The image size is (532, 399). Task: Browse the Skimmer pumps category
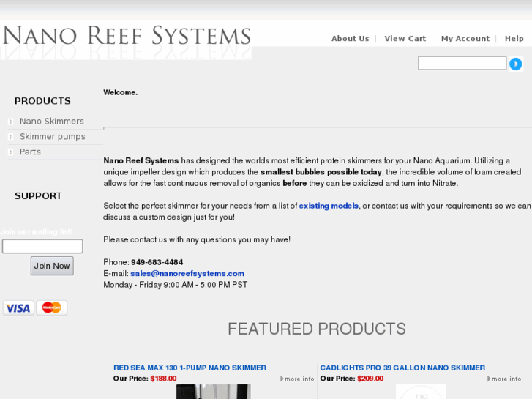pos(52,136)
